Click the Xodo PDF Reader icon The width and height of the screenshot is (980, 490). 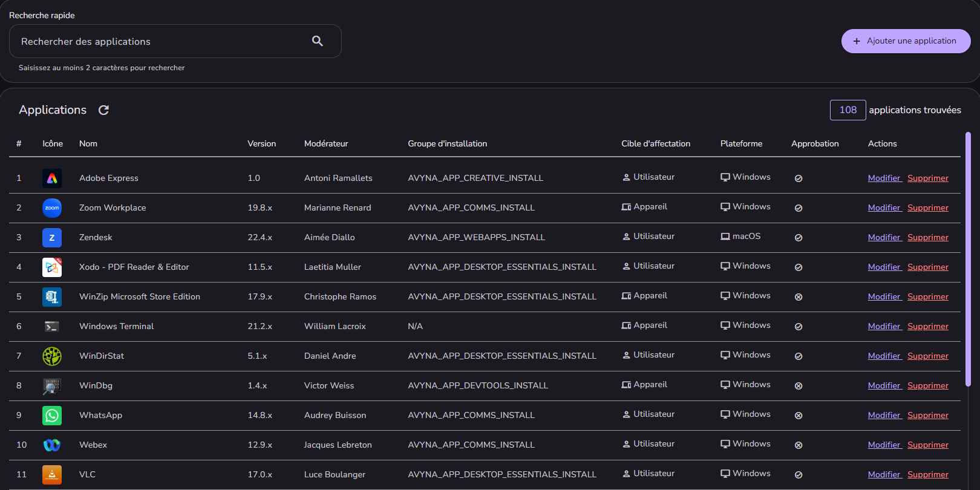pyautogui.click(x=52, y=267)
